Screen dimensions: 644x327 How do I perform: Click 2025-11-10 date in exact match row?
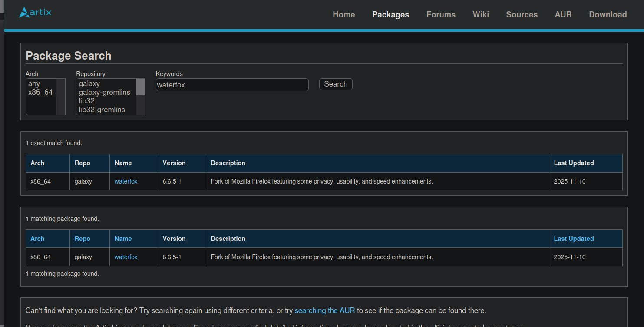(x=570, y=181)
